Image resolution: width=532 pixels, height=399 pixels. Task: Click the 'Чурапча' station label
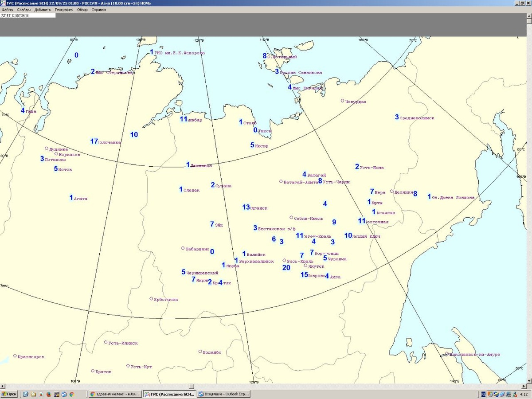(x=337, y=259)
